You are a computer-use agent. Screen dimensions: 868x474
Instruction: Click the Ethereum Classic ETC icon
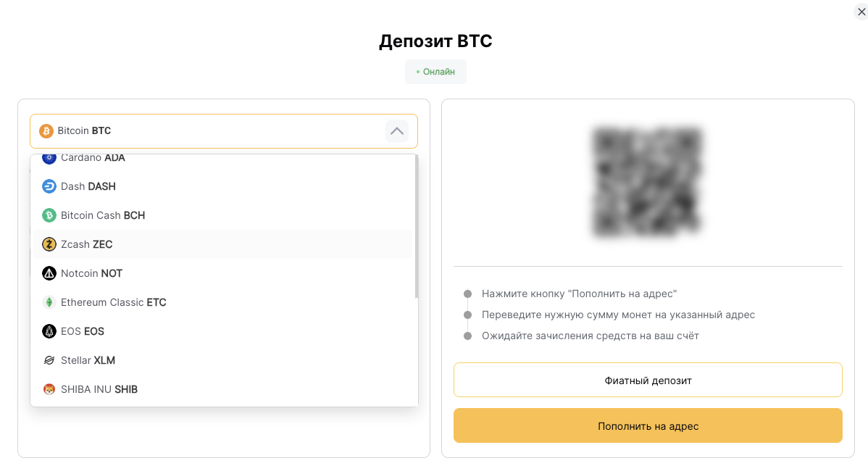tap(49, 302)
